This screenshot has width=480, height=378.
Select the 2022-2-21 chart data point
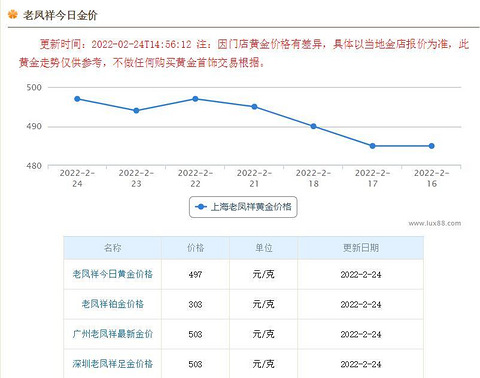coord(254,107)
